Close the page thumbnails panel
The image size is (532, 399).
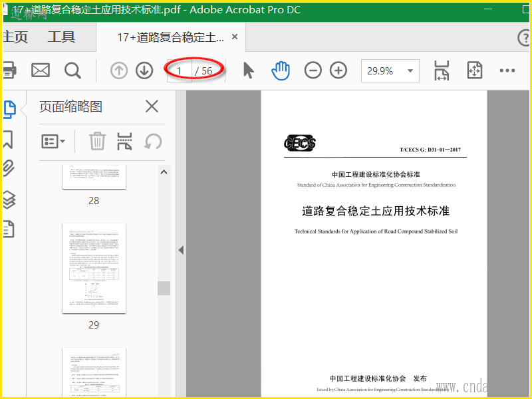pyautogui.click(x=152, y=106)
